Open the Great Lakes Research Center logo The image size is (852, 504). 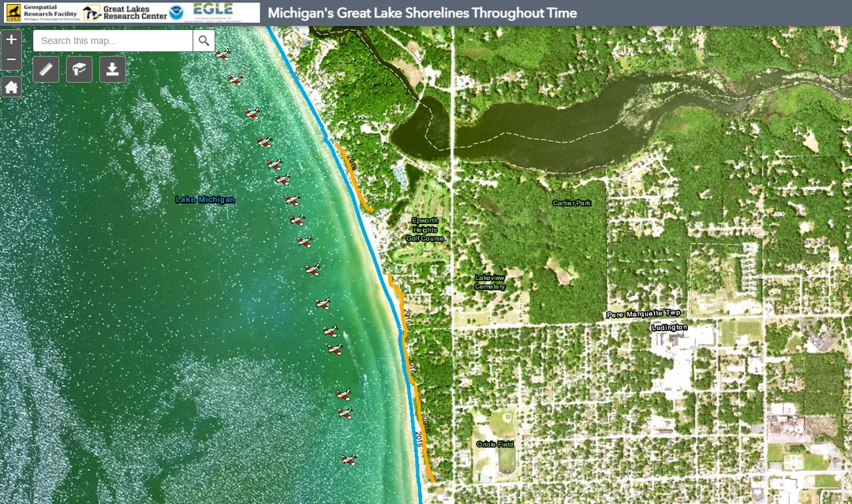[x=125, y=13]
